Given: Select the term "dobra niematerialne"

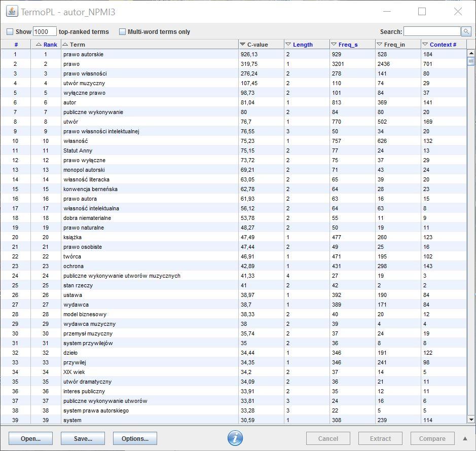Looking at the screenshot, I should [87, 218].
